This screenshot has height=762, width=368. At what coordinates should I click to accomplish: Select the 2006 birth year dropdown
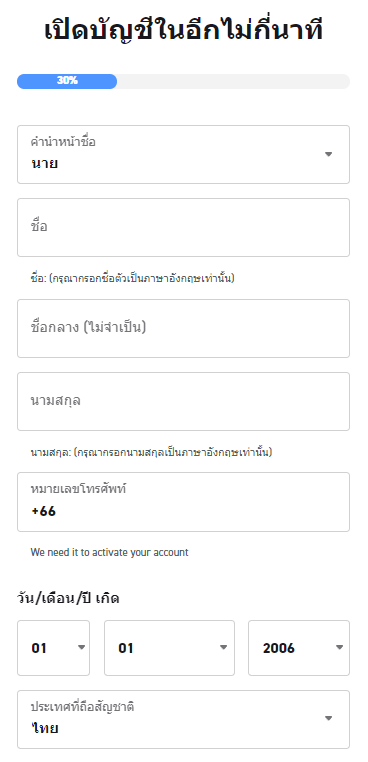[299, 648]
